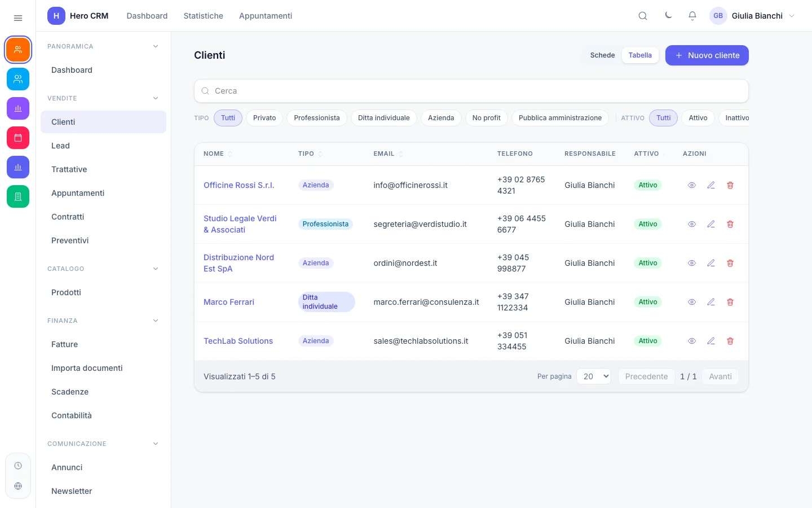The width and height of the screenshot is (812, 508).
Task: View Distribuzione Nord Est eye icon
Action: 692,263
